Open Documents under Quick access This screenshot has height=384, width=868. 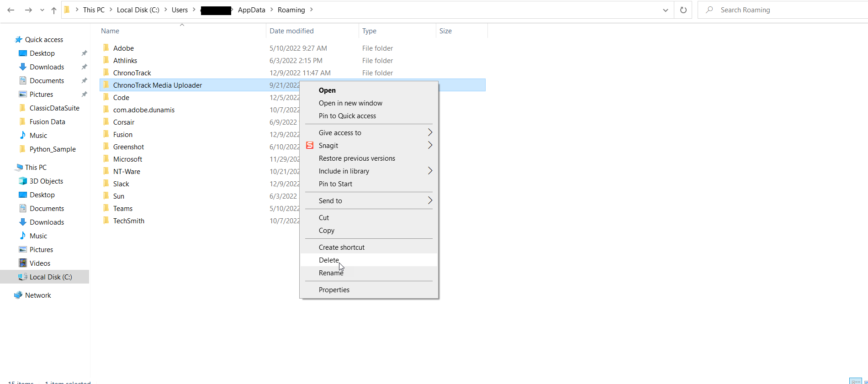47,81
